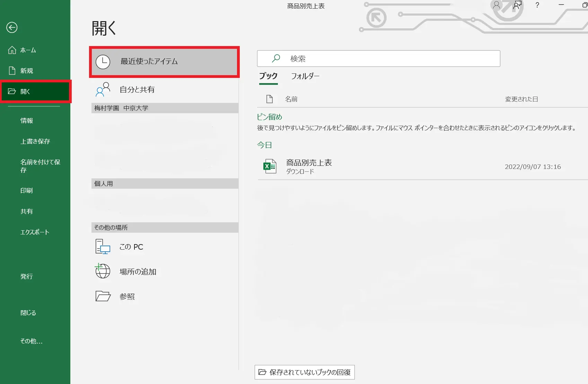Click 保存されていないブックの回復 button
This screenshot has width=588, height=384.
[305, 372]
